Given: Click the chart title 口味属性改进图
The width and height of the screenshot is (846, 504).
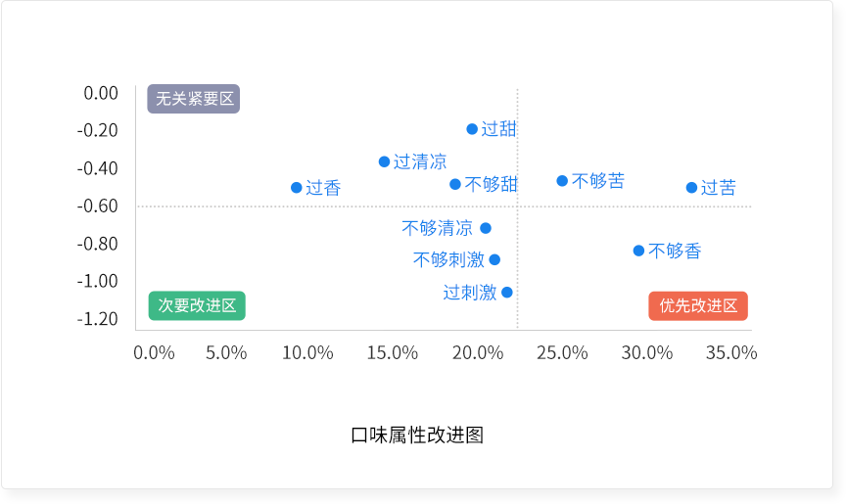Looking at the screenshot, I should tap(417, 435).
